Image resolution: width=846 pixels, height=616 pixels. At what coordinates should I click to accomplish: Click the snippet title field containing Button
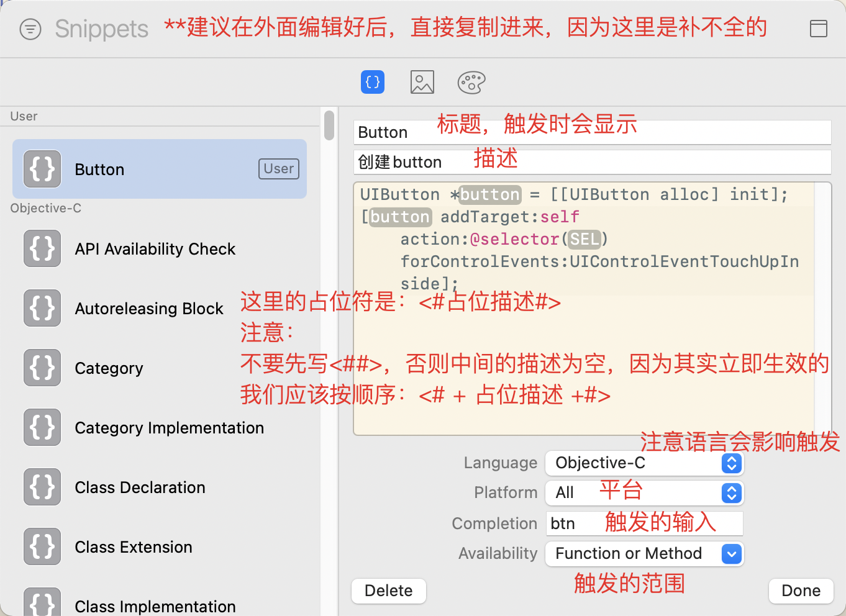tap(592, 132)
